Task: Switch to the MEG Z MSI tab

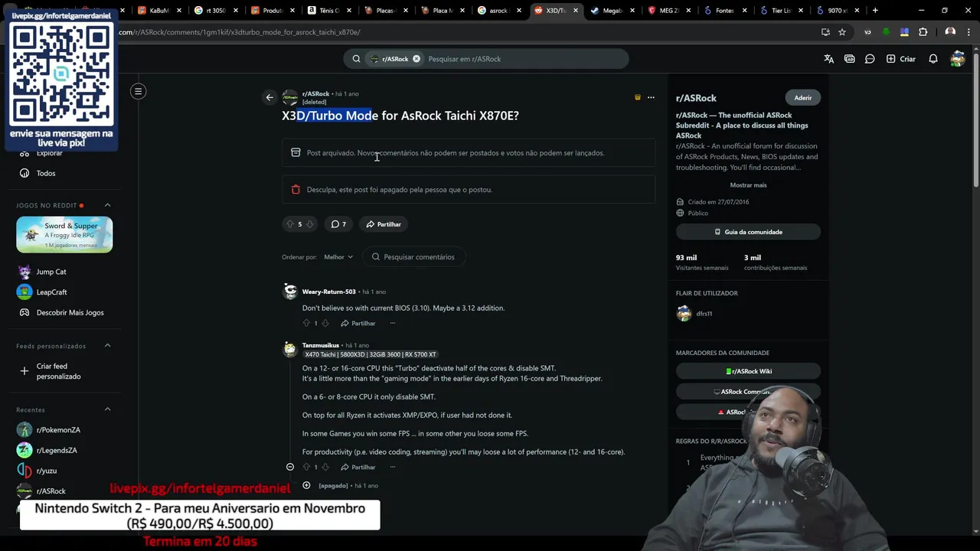Action: tap(668, 11)
